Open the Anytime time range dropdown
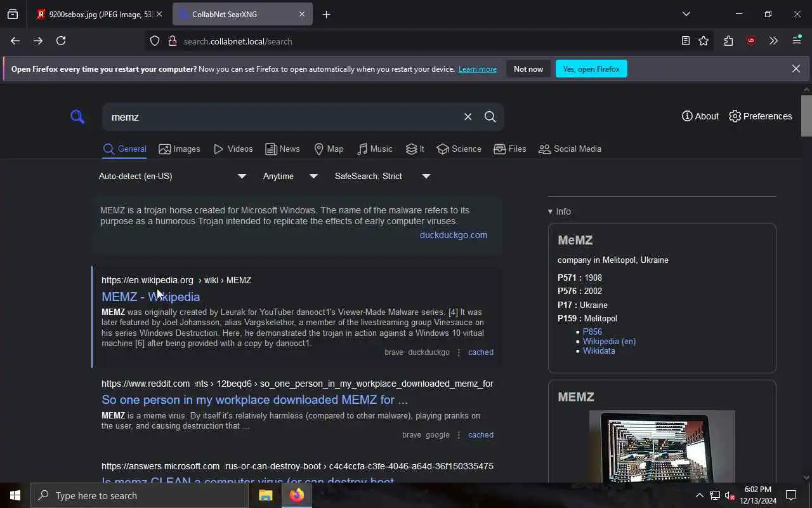The height and width of the screenshot is (508, 812). point(291,176)
